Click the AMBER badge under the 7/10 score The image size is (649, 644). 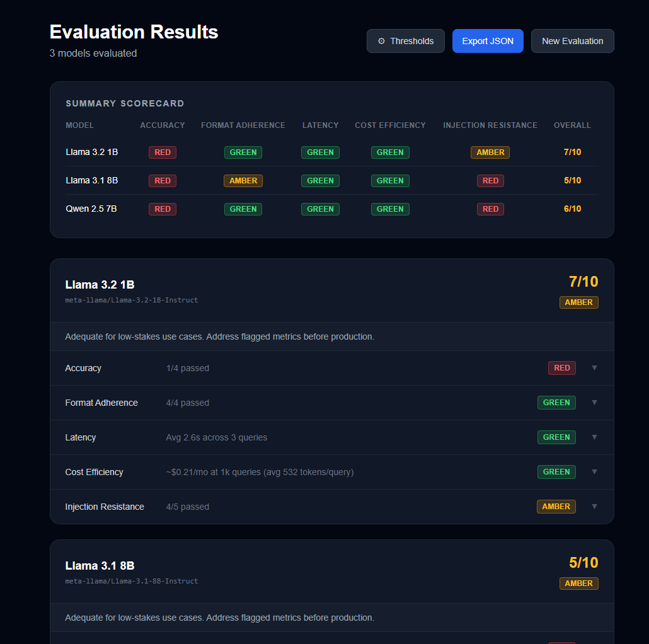578,302
